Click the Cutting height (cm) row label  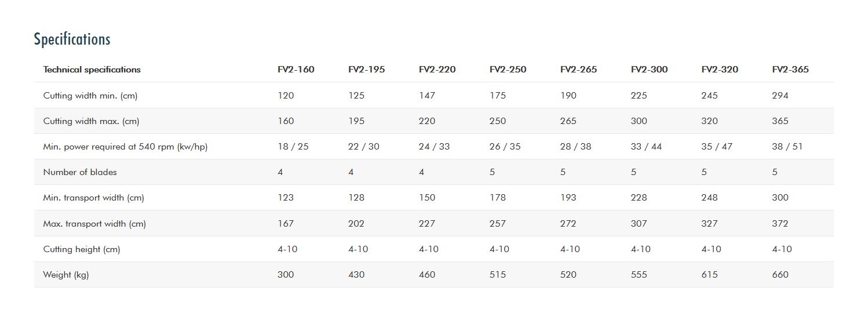click(82, 249)
